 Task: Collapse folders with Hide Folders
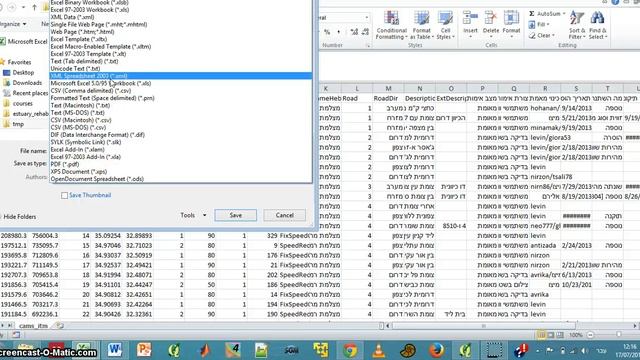point(19,217)
